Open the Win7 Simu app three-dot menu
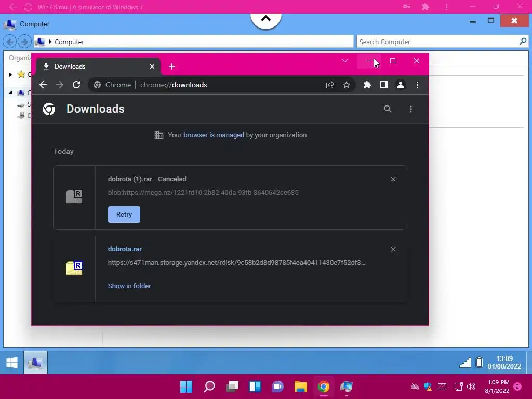532x399 pixels. [x=446, y=7]
